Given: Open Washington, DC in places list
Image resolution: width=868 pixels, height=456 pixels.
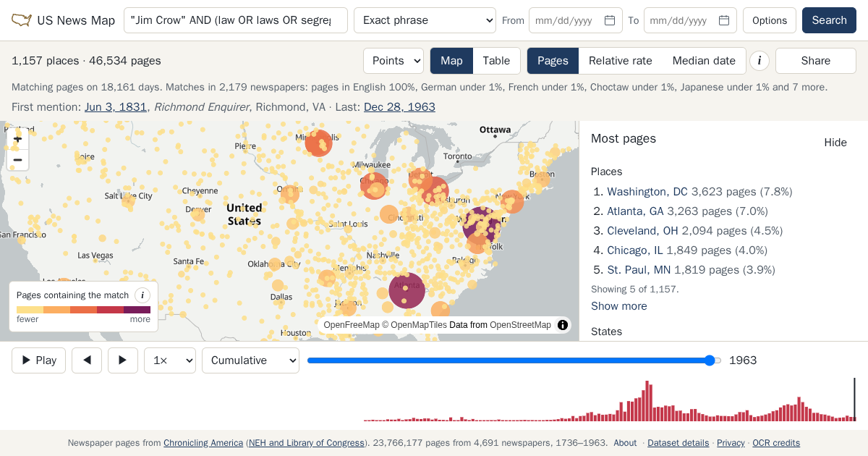Looking at the screenshot, I should click(647, 192).
